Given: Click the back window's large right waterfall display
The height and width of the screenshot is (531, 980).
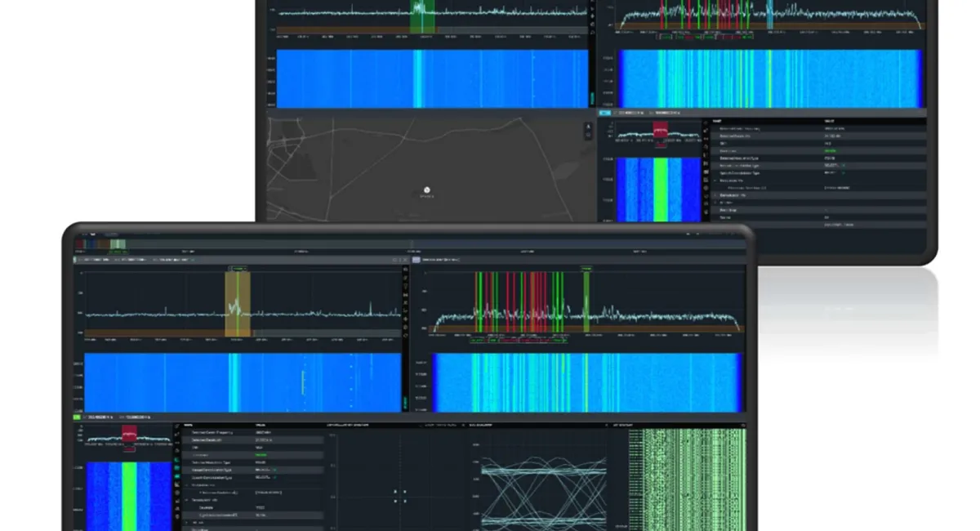Looking at the screenshot, I should click(x=770, y=78).
